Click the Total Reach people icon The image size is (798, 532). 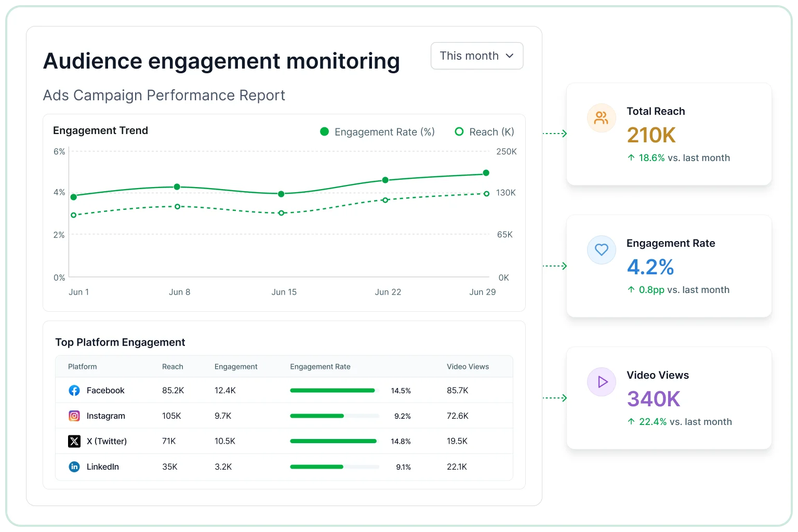point(601,118)
